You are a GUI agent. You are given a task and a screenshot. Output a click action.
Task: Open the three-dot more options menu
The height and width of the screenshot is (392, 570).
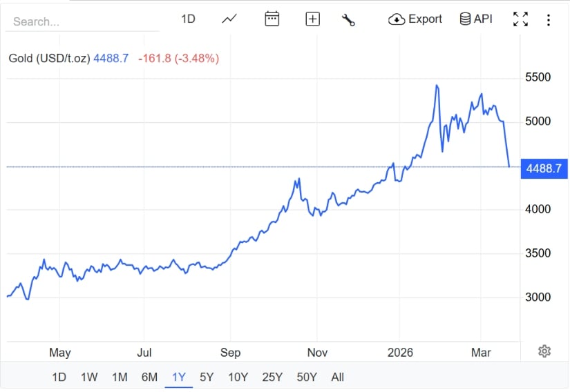click(549, 20)
